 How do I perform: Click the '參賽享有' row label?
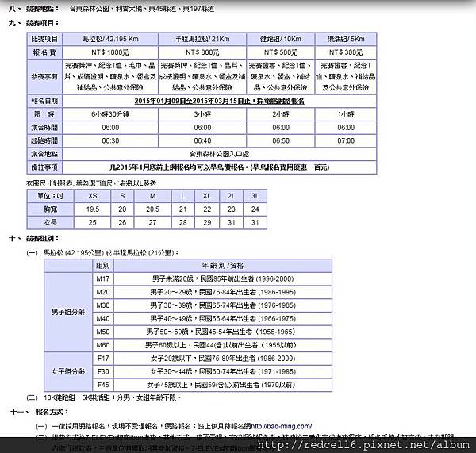click(44, 76)
